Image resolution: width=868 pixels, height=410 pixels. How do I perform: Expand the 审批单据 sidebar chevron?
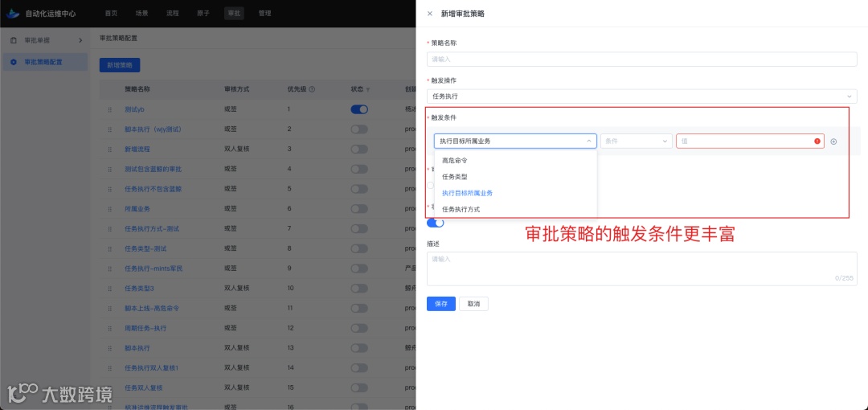click(80, 40)
